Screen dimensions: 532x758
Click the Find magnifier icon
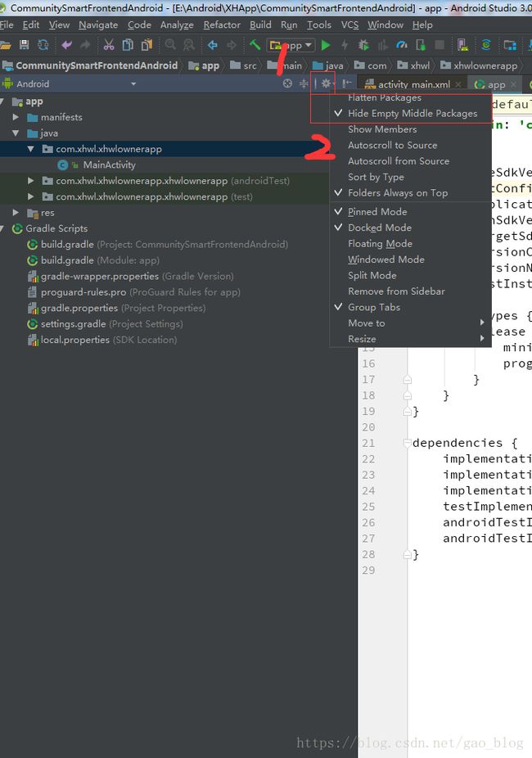click(170, 45)
